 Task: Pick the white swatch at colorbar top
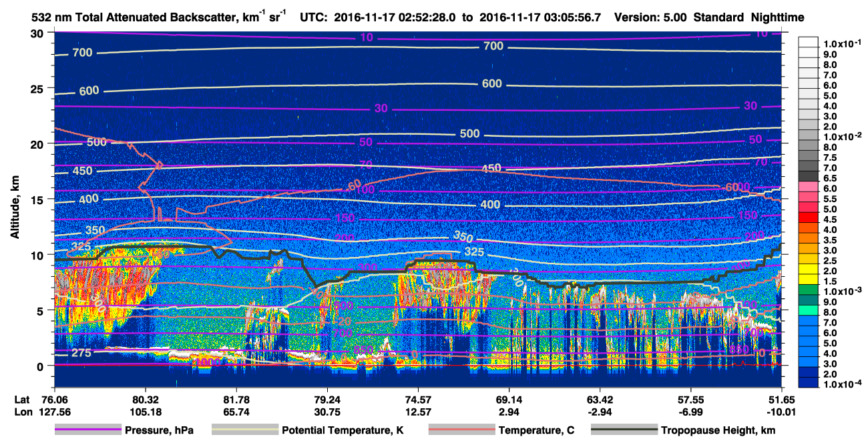[x=808, y=42]
